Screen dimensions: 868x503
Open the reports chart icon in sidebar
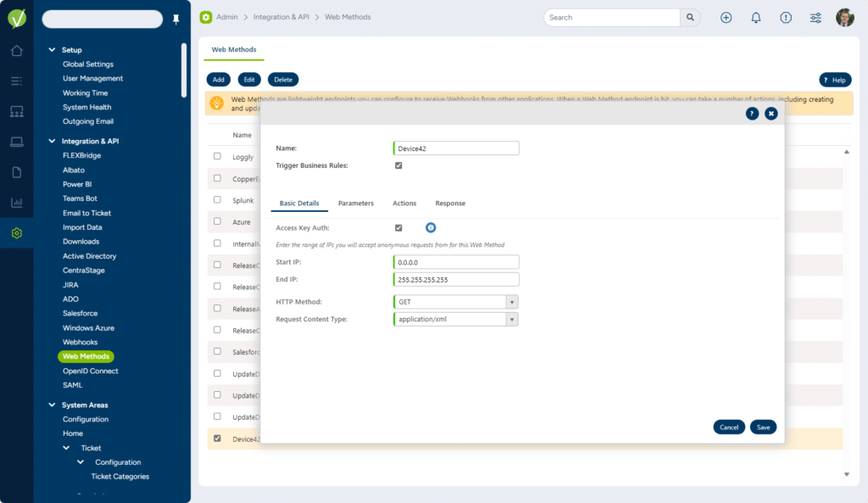16,203
